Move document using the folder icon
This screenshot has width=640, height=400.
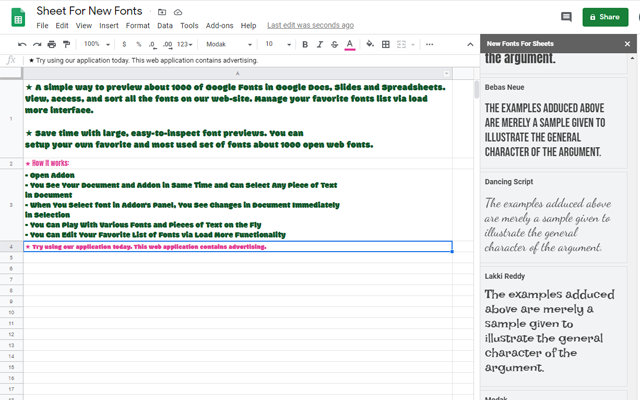coord(162,12)
